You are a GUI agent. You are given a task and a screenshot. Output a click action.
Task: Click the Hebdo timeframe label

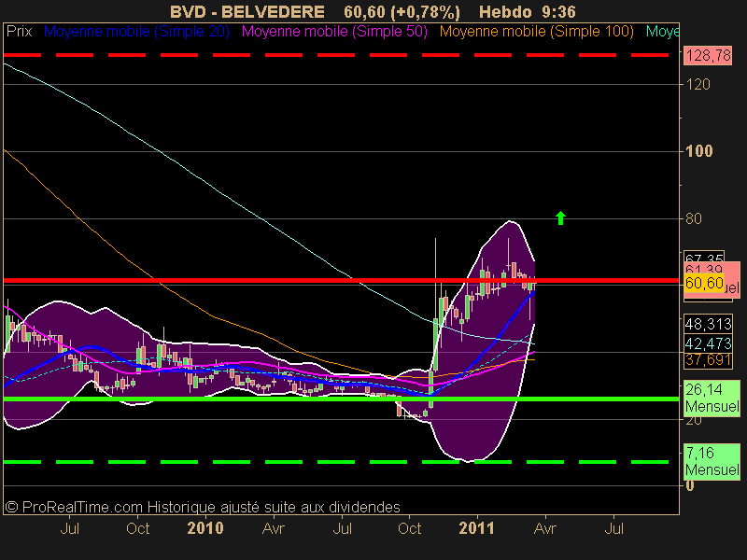pos(505,11)
